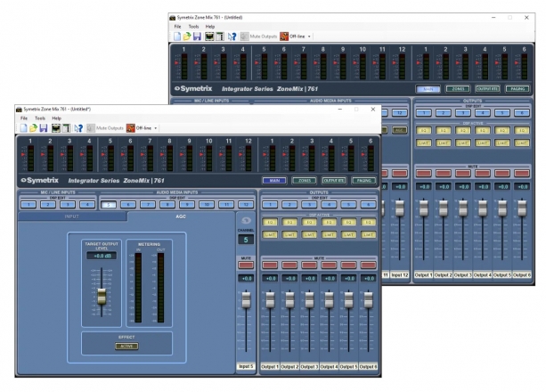Switch to INPUT tab in front window
The height and width of the screenshot is (392, 546).
click(x=72, y=216)
